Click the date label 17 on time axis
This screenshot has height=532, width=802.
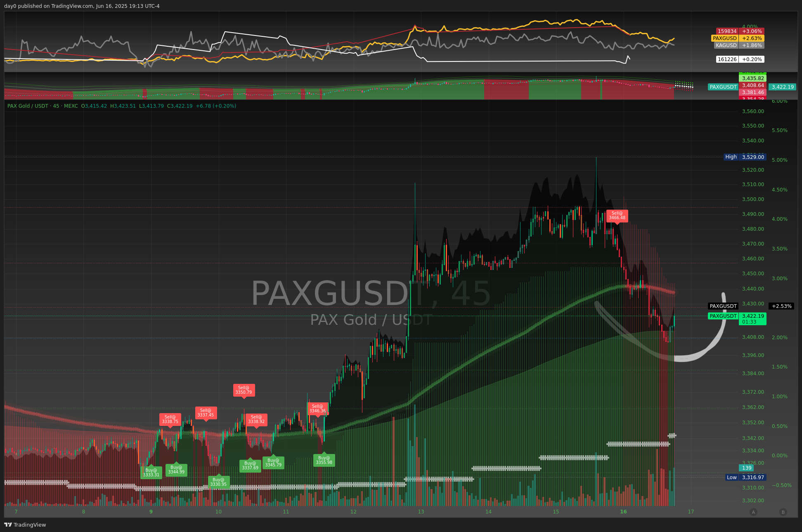tap(691, 512)
